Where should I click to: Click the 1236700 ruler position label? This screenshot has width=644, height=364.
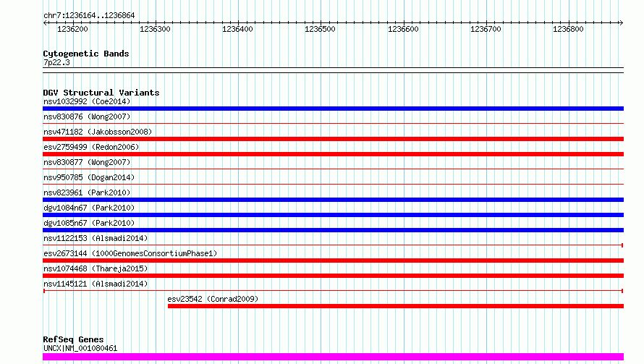tap(486, 29)
